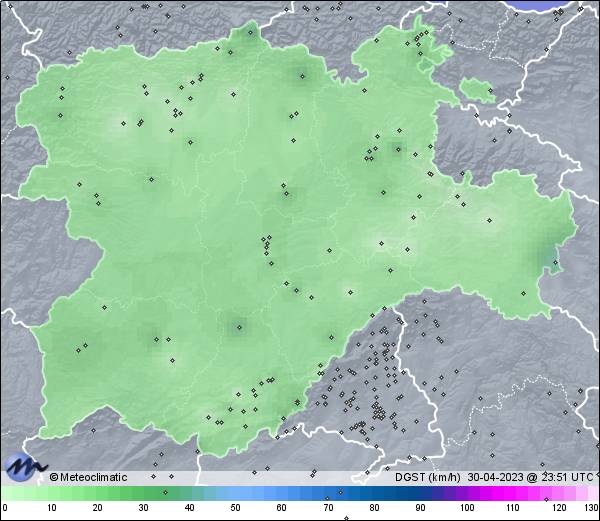Pick the light blue color above 50
This screenshot has width=600, height=521.
tap(236, 493)
